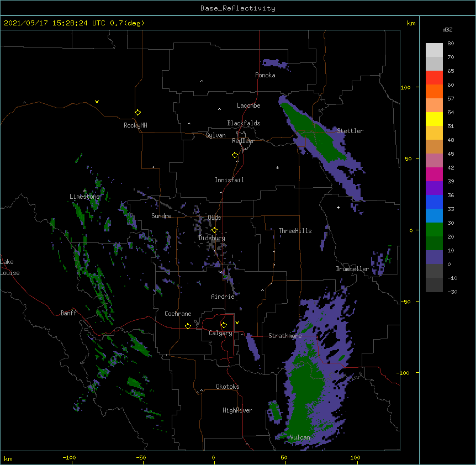Click the legend value 45
The height and width of the screenshot is (465, 476).
click(451, 154)
